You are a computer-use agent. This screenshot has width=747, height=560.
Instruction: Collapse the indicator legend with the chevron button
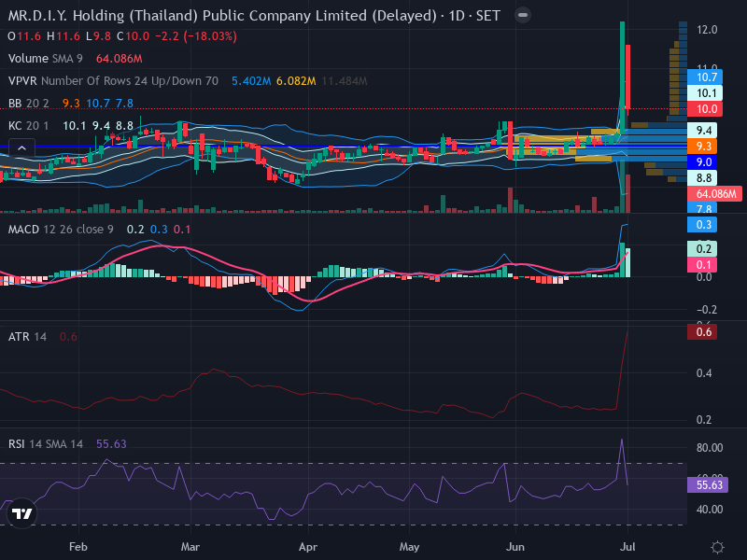(21, 148)
